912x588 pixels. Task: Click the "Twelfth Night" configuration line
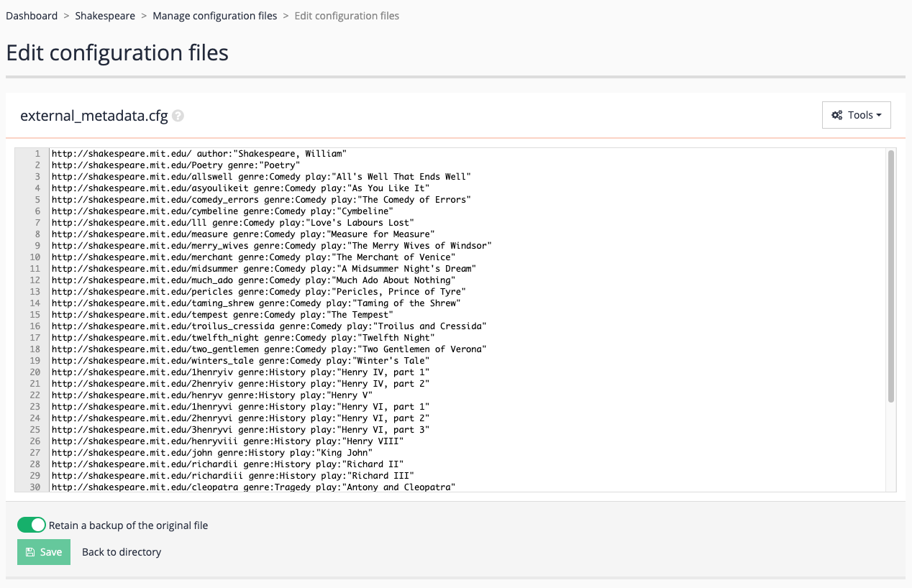(x=243, y=338)
